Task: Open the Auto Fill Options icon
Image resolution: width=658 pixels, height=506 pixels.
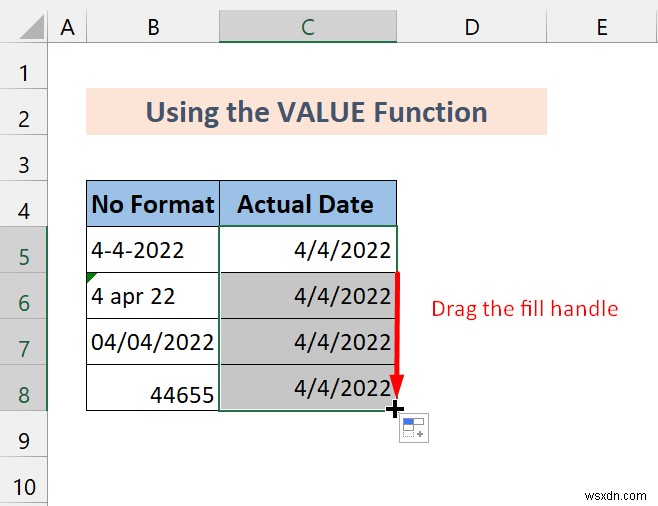Action: pyautogui.click(x=413, y=428)
